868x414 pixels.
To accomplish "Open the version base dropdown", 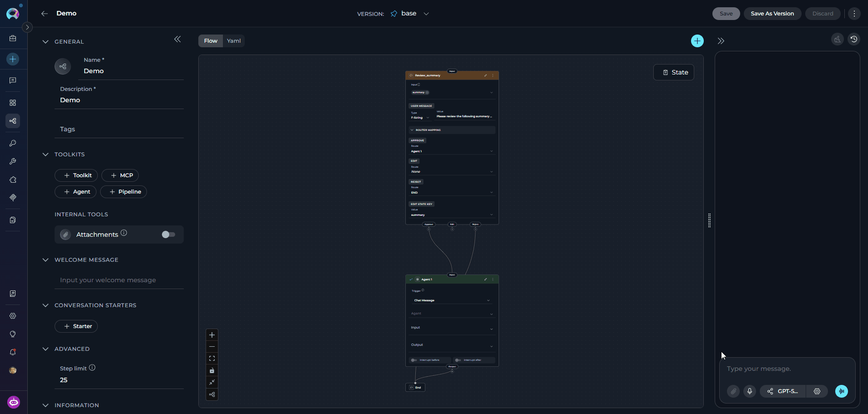I will [x=409, y=14].
